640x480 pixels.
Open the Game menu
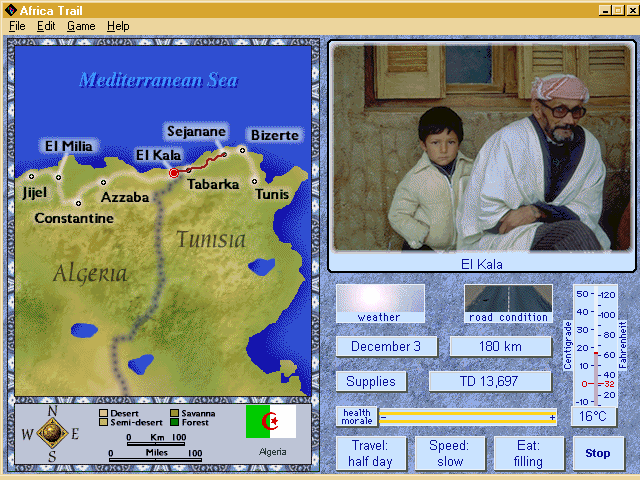(x=81, y=26)
